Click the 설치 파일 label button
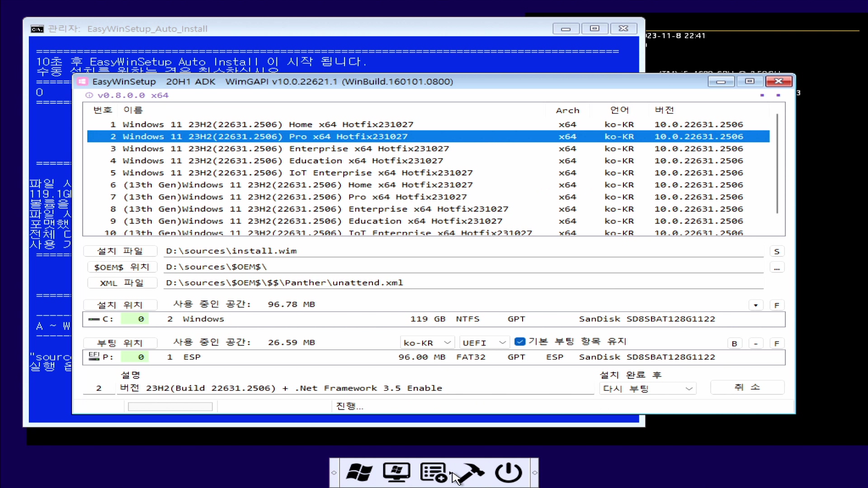This screenshot has width=868, height=488. 120,251
